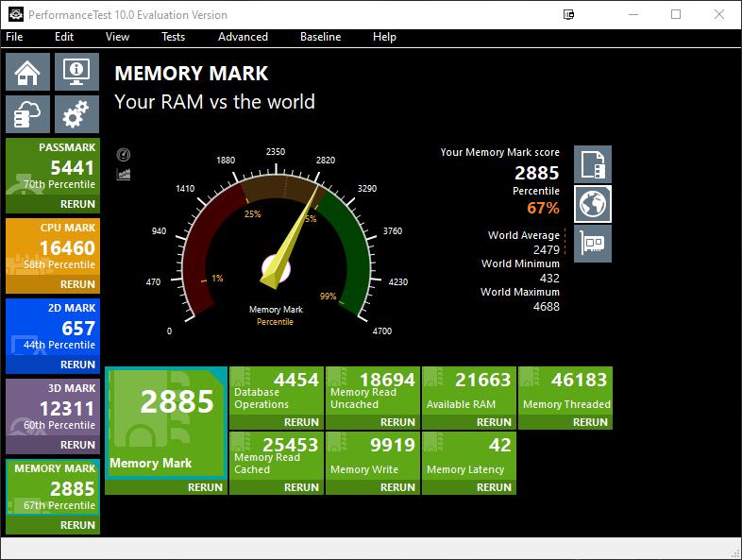
Task: Select the CPU Mark score tile
Action: pyautogui.click(x=53, y=246)
